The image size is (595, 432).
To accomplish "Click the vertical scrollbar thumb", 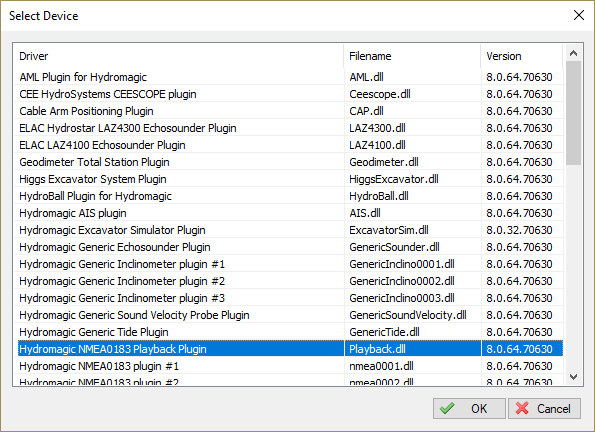I will [x=573, y=113].
